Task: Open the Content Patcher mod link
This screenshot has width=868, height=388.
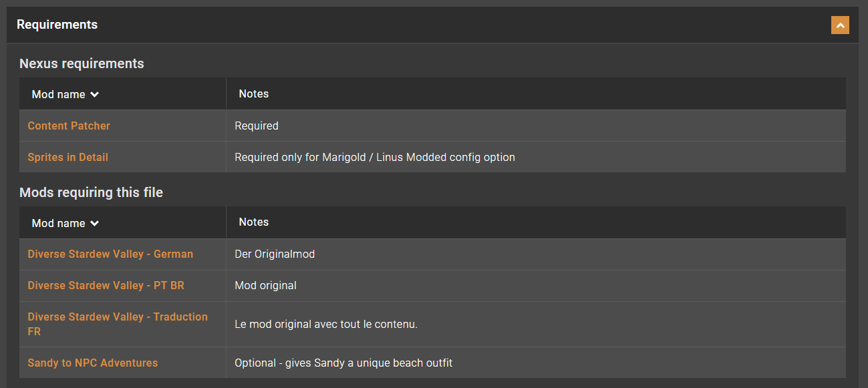Action: coord(69,126)
